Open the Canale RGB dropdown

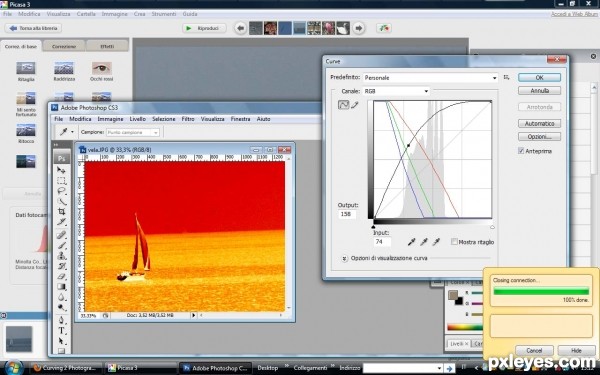click(x=396, y=91)
